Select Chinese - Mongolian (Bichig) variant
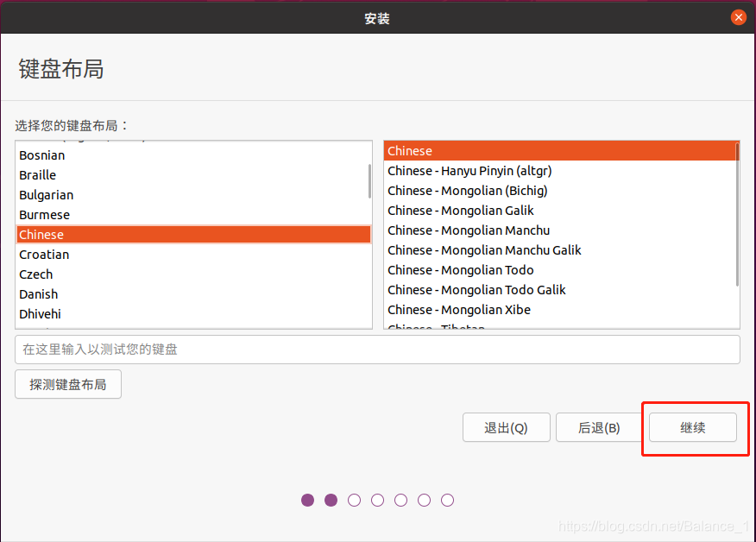 coord(561,191)
